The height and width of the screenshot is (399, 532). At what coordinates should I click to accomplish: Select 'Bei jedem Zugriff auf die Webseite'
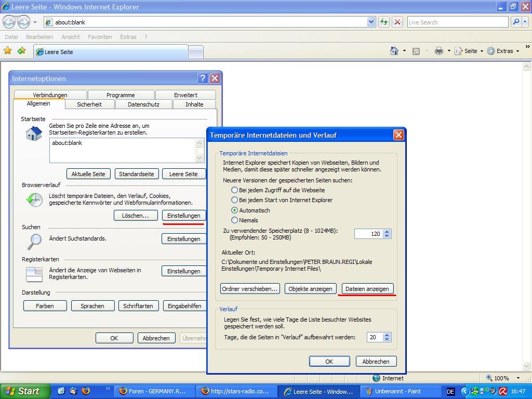coord(234,190)
